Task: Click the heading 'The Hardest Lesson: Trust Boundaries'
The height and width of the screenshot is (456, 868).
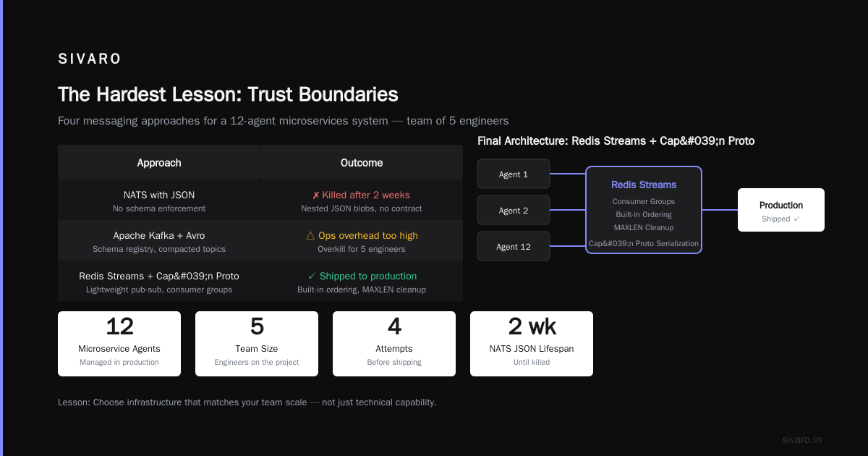Action: tap(228, 94)
